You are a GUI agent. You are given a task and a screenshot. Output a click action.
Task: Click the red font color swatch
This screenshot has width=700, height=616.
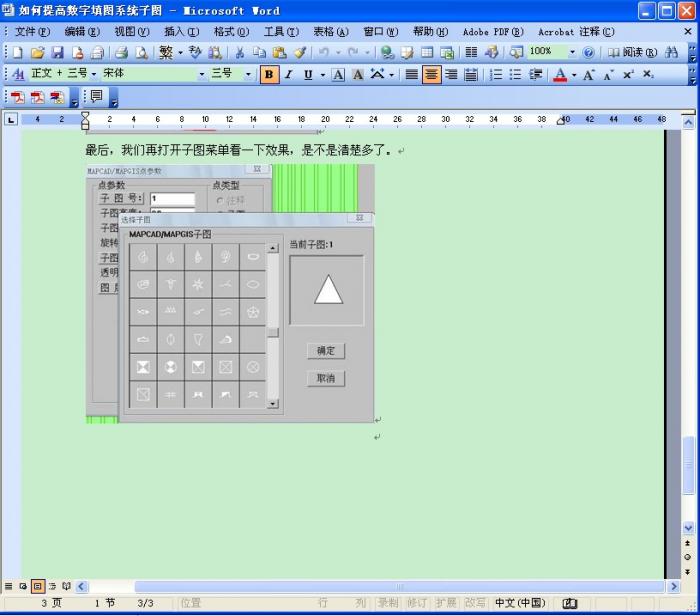(x=560, y=75)
